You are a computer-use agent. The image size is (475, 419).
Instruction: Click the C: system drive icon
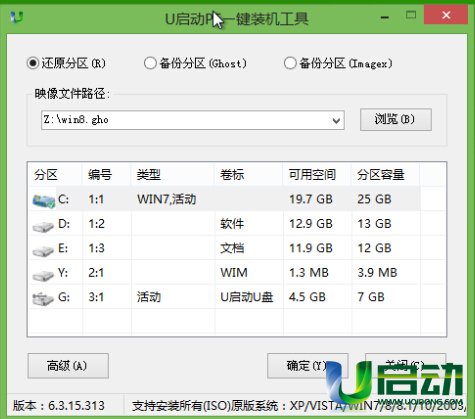tap(44, 201)
